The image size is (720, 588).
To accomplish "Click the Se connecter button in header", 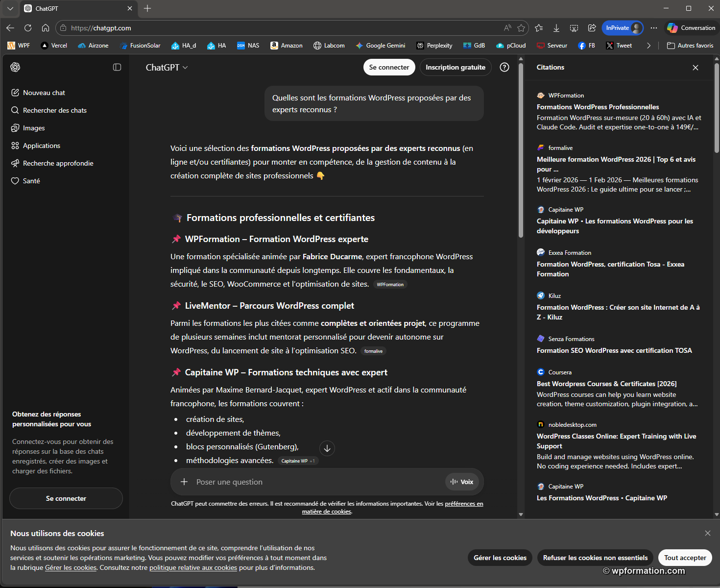I will tap(389, 67).
